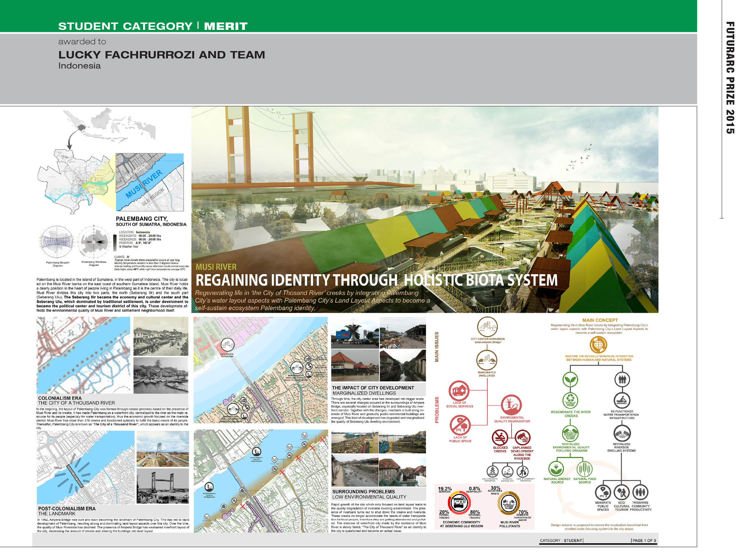Click the vertical "MAIN ISSUES" label
Screen dimensions: 739x560
pos(437,347)
